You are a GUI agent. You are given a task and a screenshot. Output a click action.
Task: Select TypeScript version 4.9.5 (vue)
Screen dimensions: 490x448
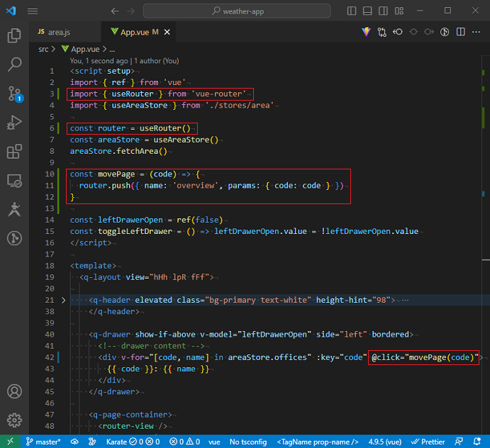click(384, 442)
